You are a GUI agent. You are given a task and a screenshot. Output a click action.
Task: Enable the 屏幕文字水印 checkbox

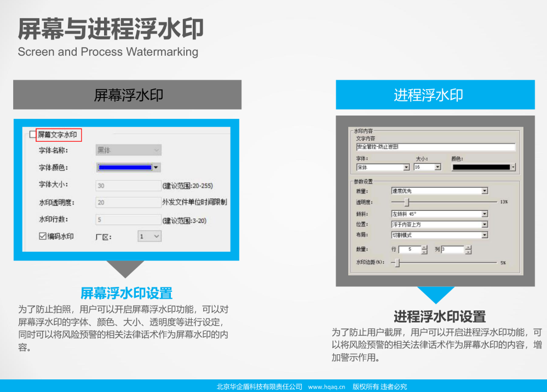[x=33, y=135]
